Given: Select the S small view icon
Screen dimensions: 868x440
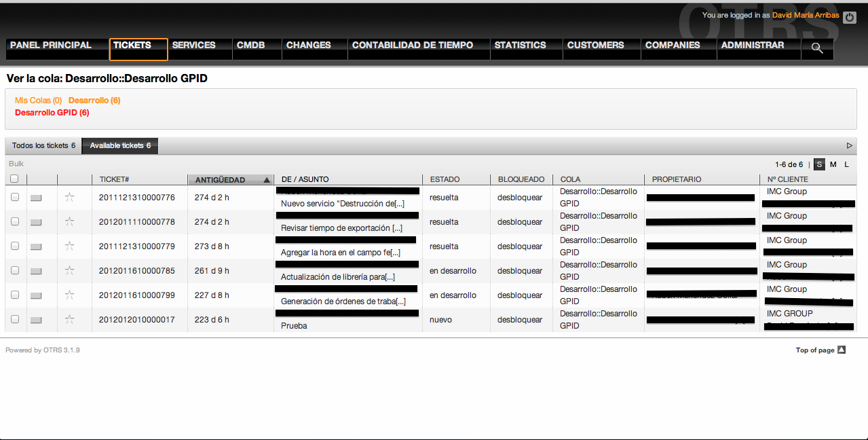Looking at the screenshot, I should [818, 164].
